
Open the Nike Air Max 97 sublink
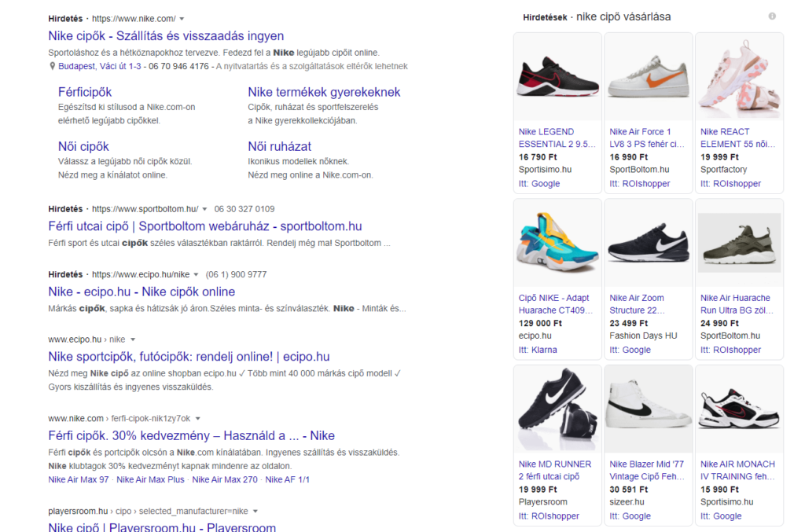pos(79,479)
